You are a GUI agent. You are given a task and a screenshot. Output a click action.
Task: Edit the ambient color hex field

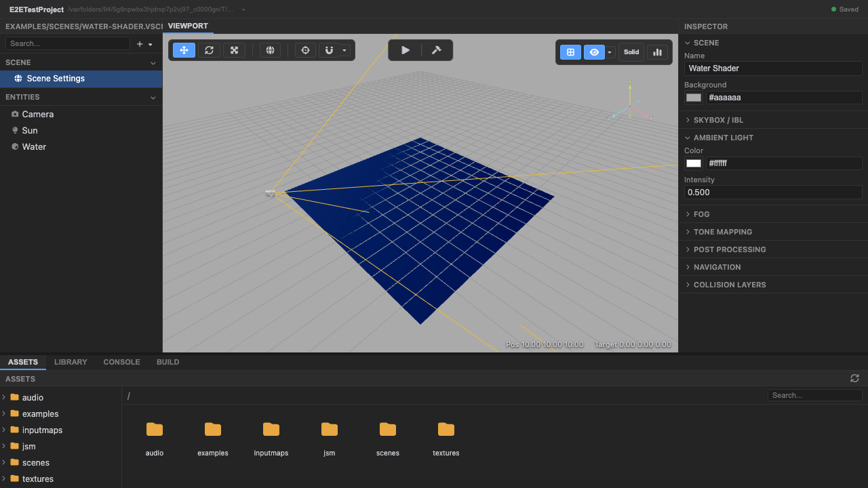pos(784,163)
